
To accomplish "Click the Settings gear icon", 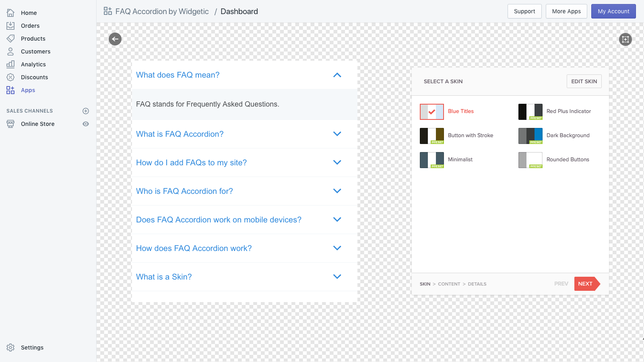I will point(10,348).
